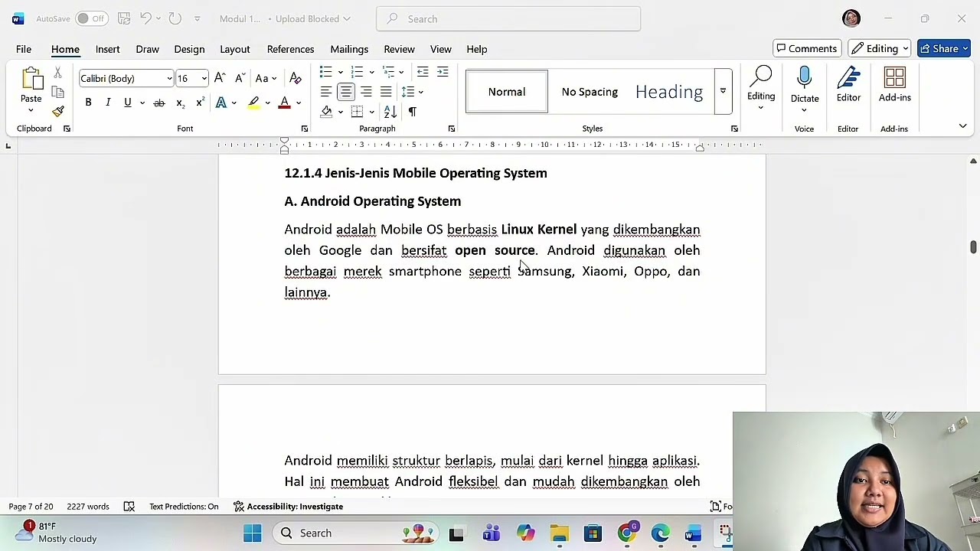Expand the Styles gallery
Viewport: 980px width, 551px height.
point(723,91)
